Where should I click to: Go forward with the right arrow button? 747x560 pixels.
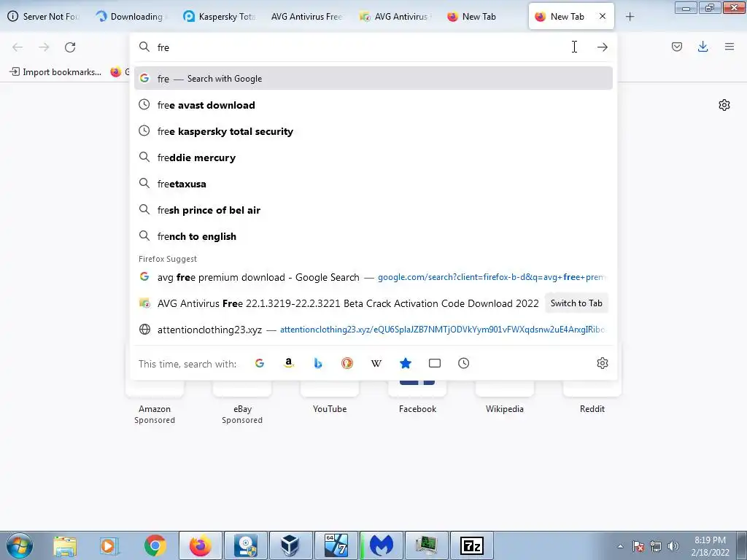[x=44, y=47]
